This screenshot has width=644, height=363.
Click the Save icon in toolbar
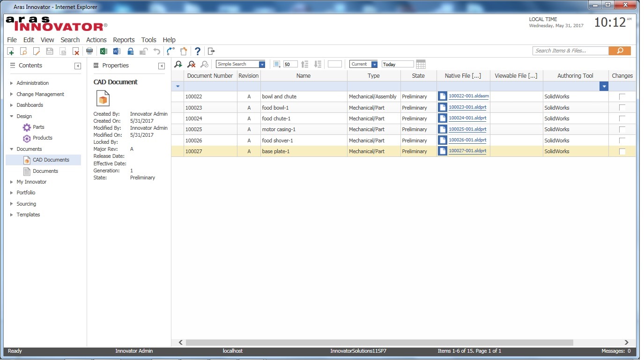50,51
